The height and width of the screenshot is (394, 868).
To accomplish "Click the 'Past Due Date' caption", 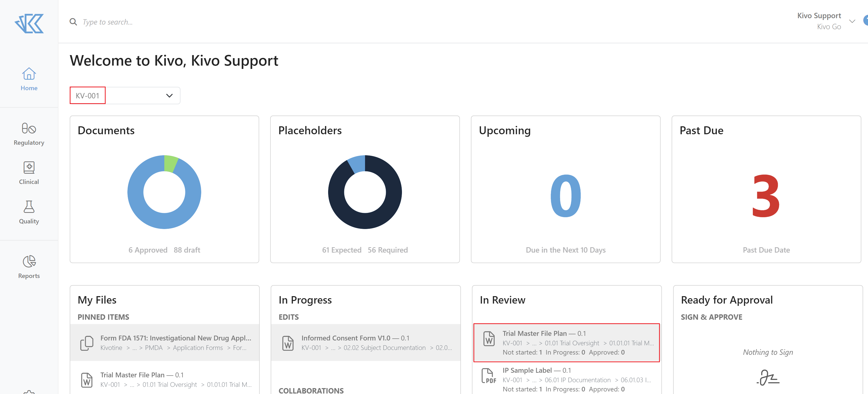I will [766, 250].
